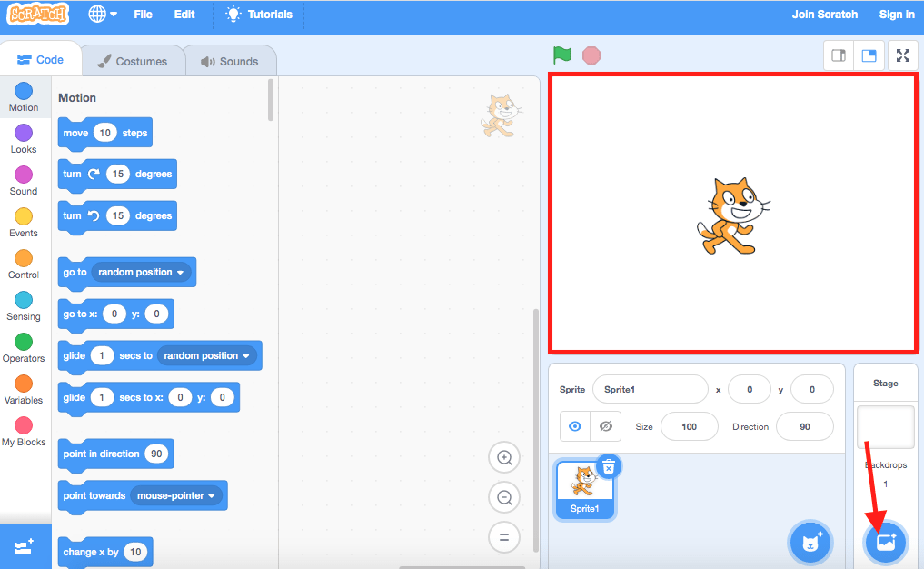Click the change x by 10 value
The height and width of the screenshot is (569, 924).
click(135, 552)
